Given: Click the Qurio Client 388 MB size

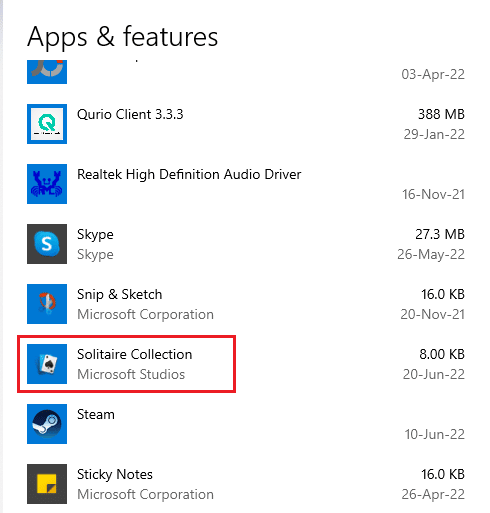Looking at the screenshot, I should point(441,114).
